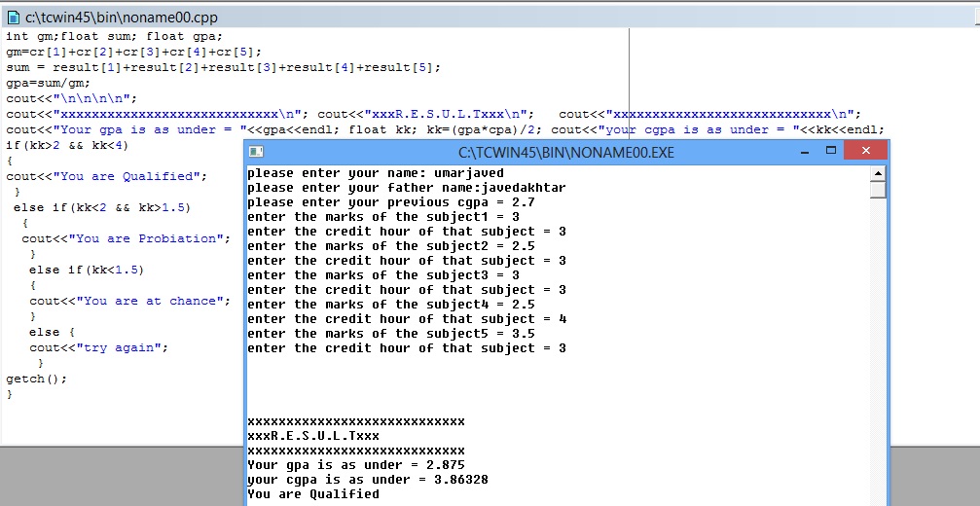
Task: Click the 'xxxR.E.S.U.L.Txxx\n' string in the code
Action: point(447,114)
